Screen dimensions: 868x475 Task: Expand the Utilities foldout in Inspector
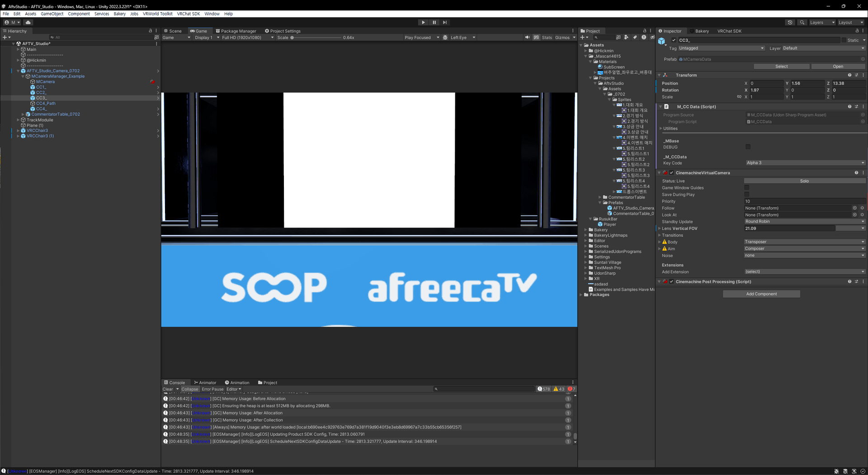pos(660,128)
